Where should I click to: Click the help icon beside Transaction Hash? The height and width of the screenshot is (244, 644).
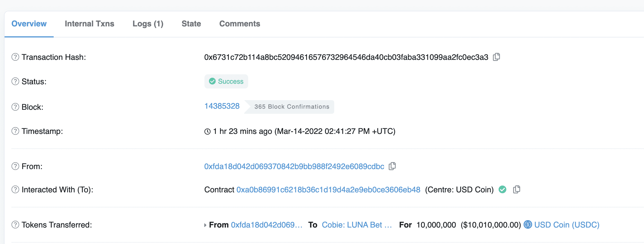[x=15, y=57]
